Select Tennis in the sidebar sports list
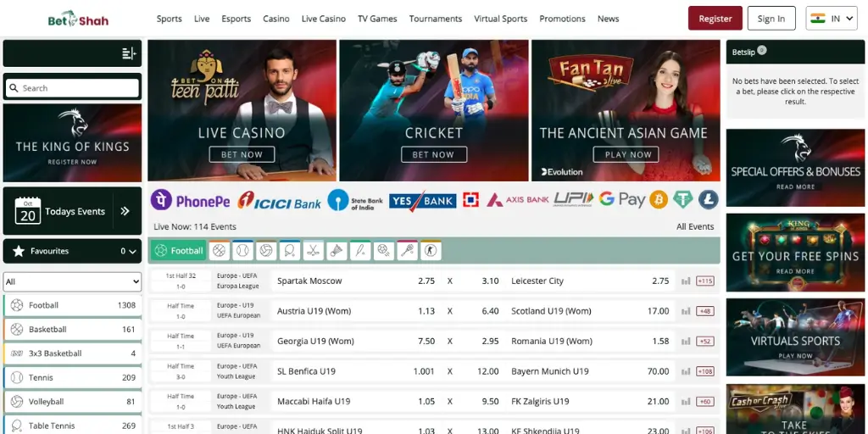 (x=73, y=377)
